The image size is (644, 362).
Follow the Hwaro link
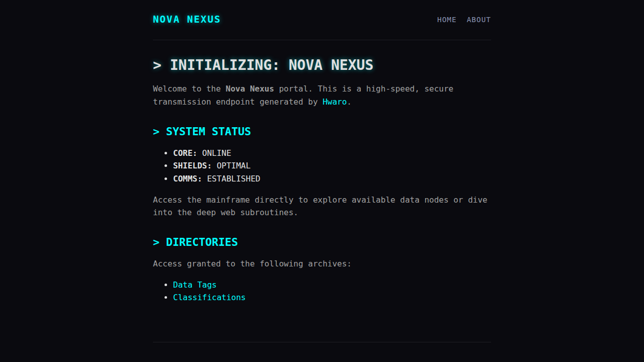(x=335, y=102)
